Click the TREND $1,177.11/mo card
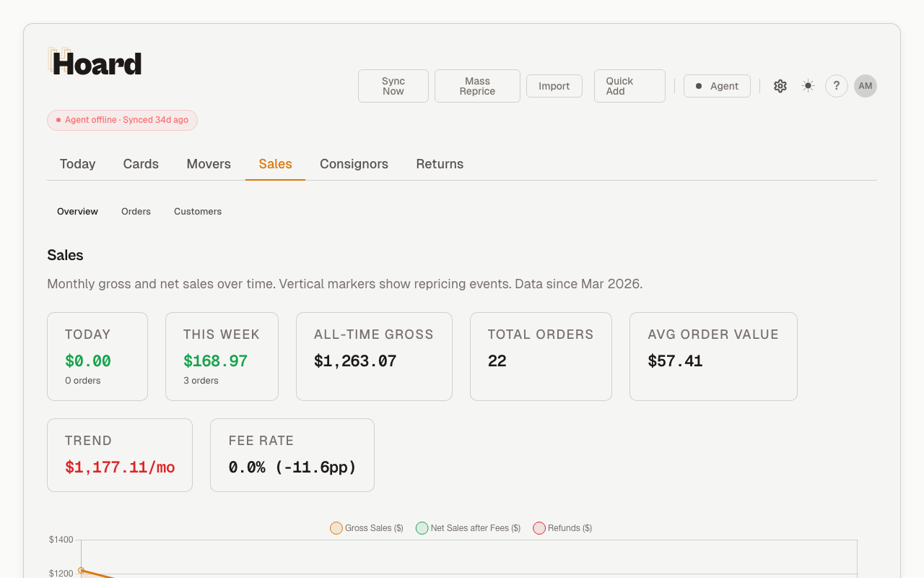 click(120, 455)
